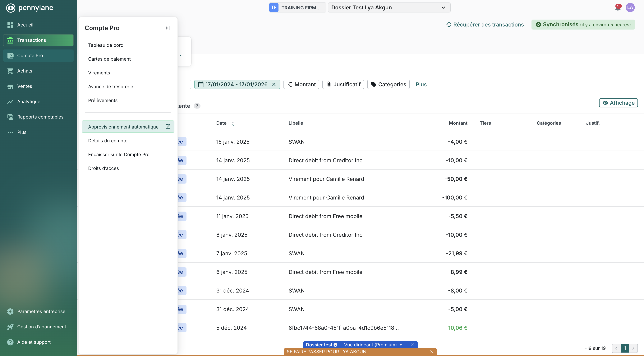This screenshot has height=356, width=644.
Task: Expand the Vue dirigeant (Premium) dropdown
Action: [x=373, y=345]
